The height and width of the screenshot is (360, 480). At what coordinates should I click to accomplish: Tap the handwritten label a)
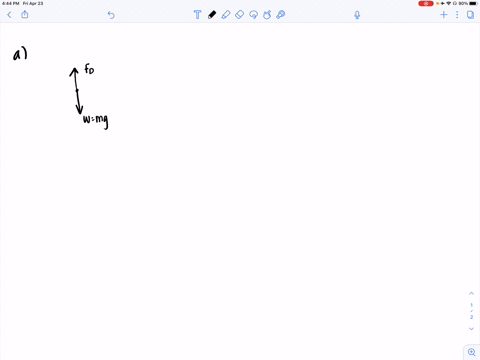20,54
